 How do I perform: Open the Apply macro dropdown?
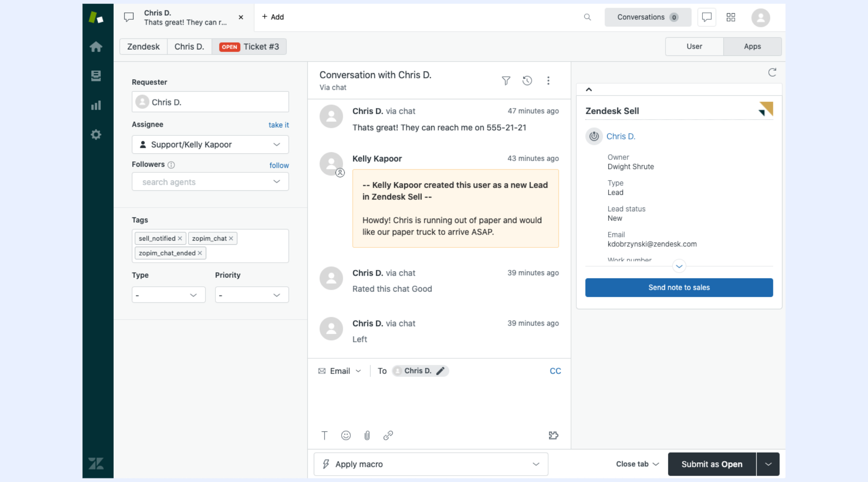431,464
